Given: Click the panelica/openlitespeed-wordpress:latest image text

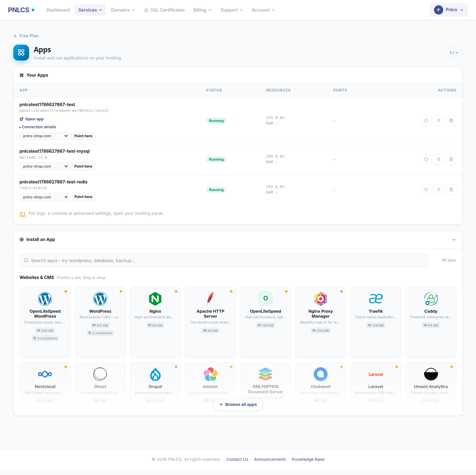Looking at the screenshot, I should click(64, 110).
